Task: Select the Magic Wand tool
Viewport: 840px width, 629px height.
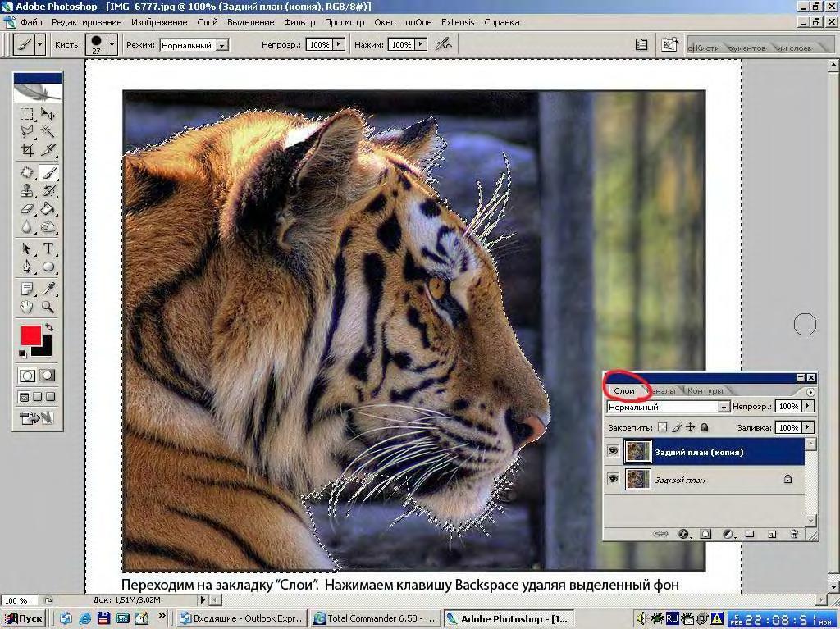Action: (x=48, y=131)
